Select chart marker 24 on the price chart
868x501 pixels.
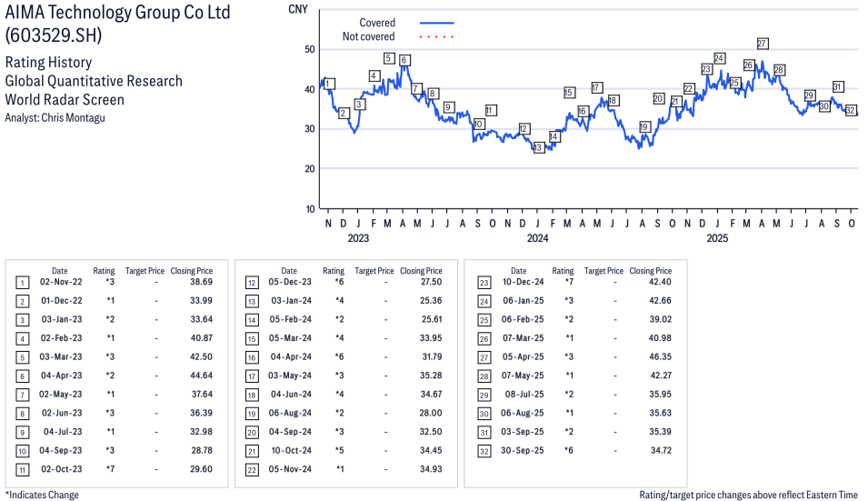pyautogui.click(x=719, y=58)
